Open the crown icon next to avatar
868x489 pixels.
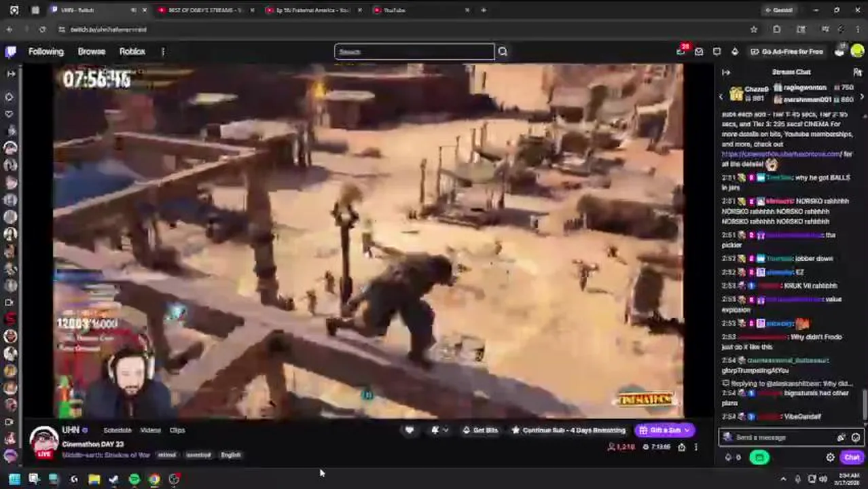(x=840, y=51)
